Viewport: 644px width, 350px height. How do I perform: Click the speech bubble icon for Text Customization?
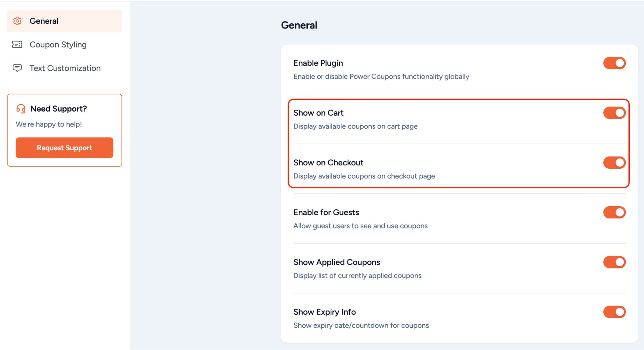click(x=17, y=68)
